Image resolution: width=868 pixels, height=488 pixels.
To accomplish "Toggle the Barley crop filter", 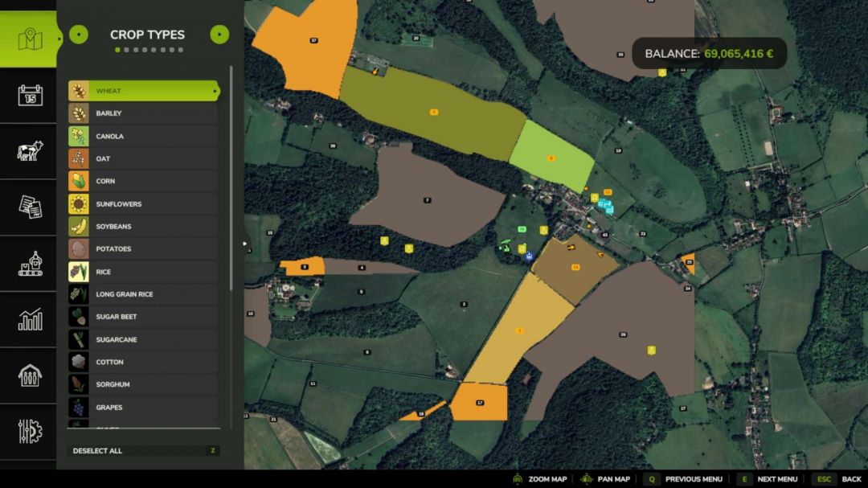I will tap(143, 113).
